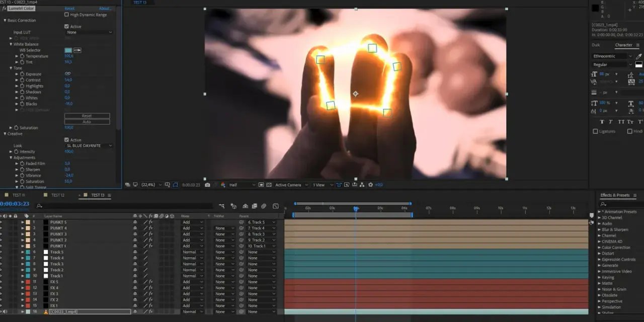
Task: Expand the Animation Presets folder
Action: 599,212
